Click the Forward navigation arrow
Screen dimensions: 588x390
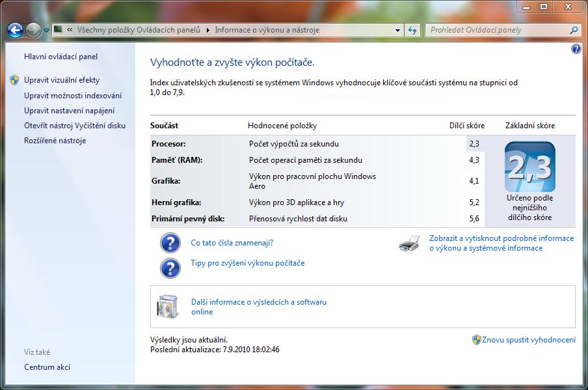pos(33,30)
